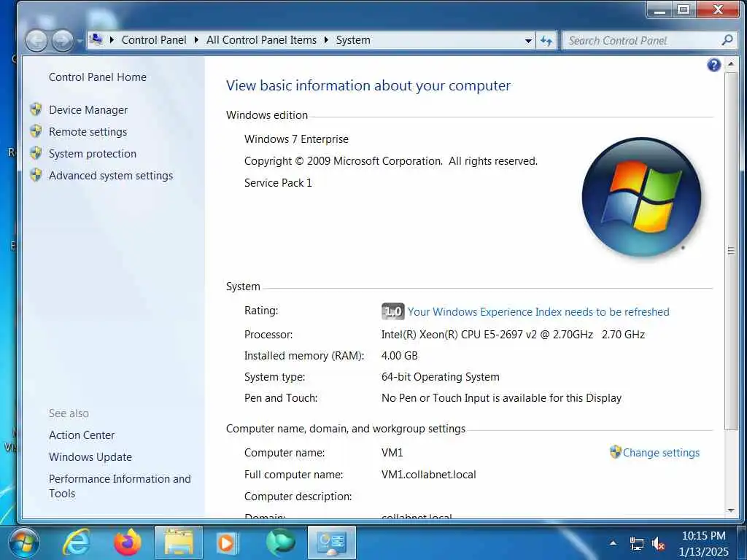This screenshot has height=560, width=747.
Task: Open the Help question mark icon
Action: tap(713, 65)
